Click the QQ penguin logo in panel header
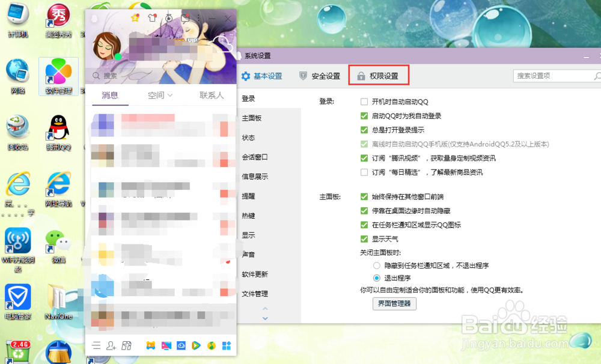Image resolution: width=601 pixels, height=364 pixels. (94, 19)
